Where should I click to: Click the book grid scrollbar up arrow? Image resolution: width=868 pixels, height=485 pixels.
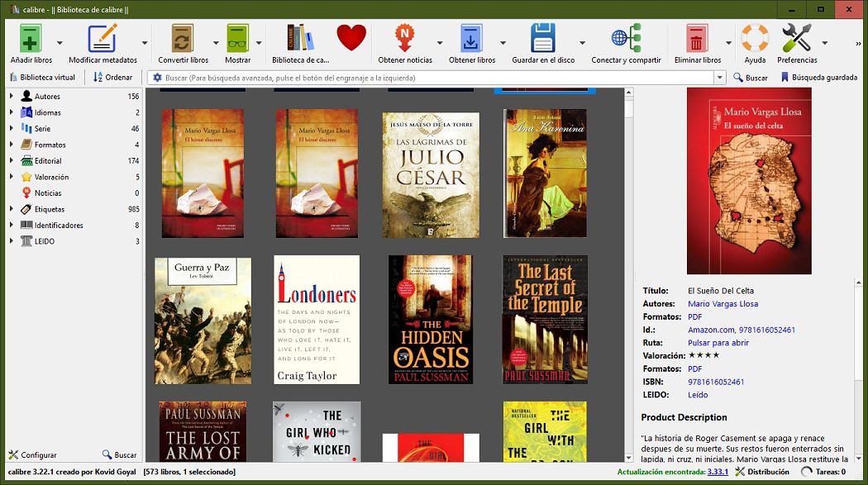[628, 93]
